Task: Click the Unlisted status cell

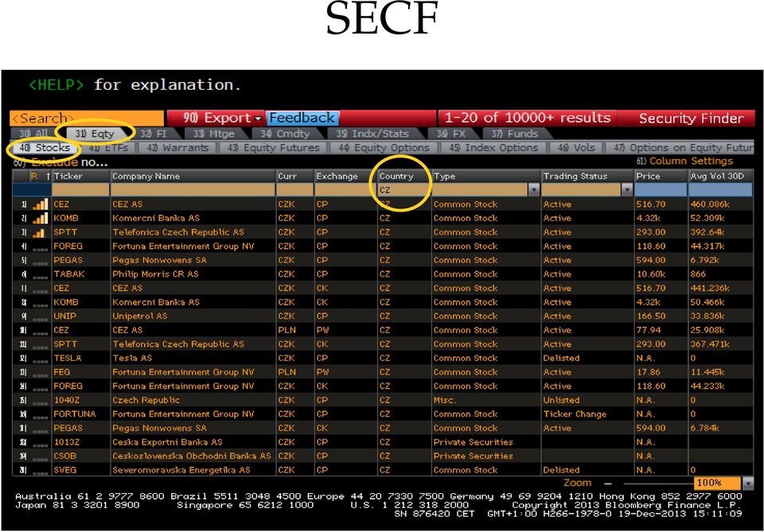Action: click(x=561, y=400)
